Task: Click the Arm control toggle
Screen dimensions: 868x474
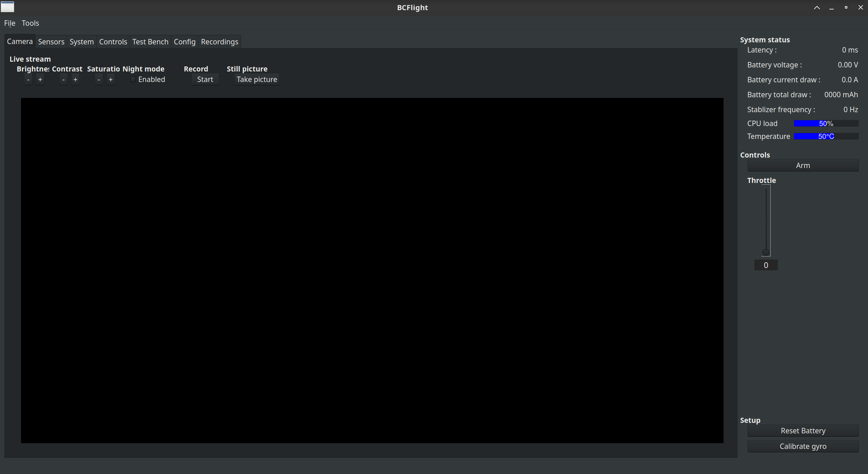Action: coord(803,165)
